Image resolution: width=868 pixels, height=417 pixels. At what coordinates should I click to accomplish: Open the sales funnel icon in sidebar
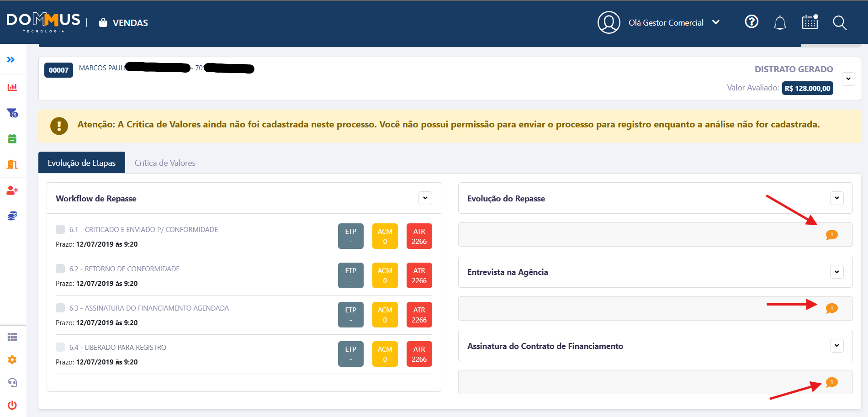pyautogui.click(x=12, y=113)
